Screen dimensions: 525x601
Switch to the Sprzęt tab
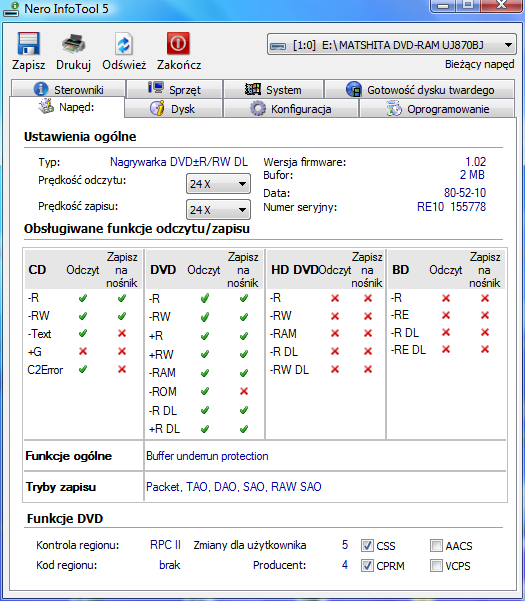(174, 89)
